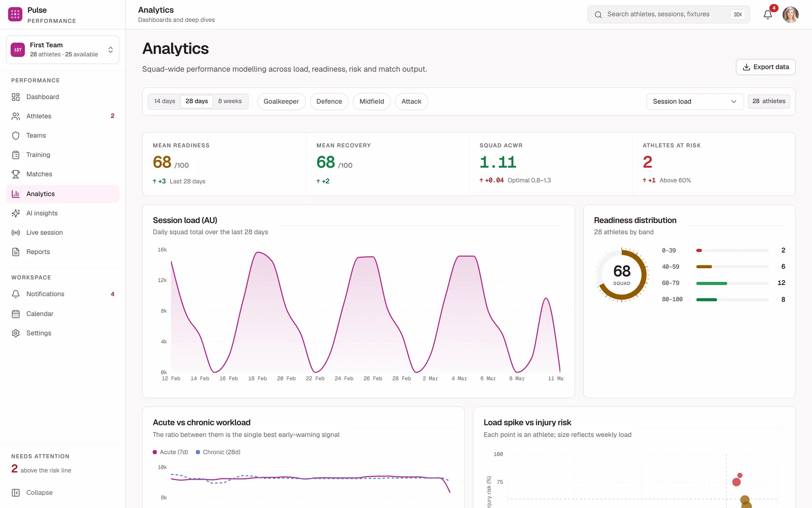
Task: Toggle the Attack position filter
Action: coord(411,102)
